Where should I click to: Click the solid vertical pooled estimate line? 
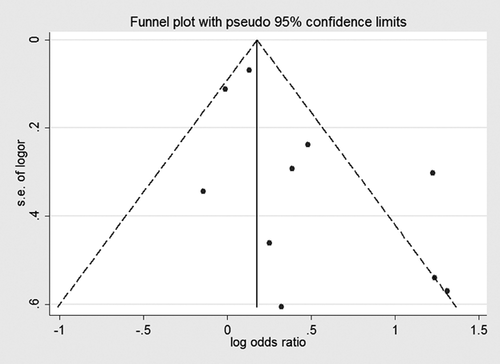(257, 173)
